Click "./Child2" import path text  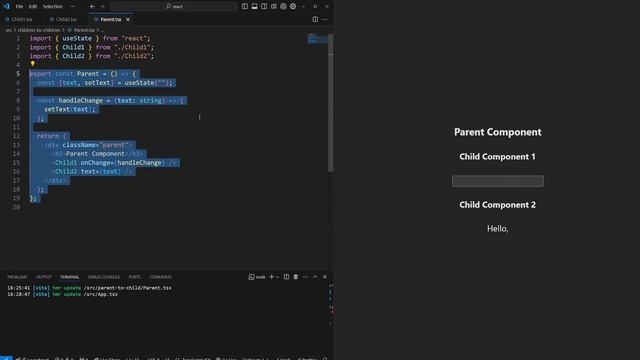pos(132,56)
